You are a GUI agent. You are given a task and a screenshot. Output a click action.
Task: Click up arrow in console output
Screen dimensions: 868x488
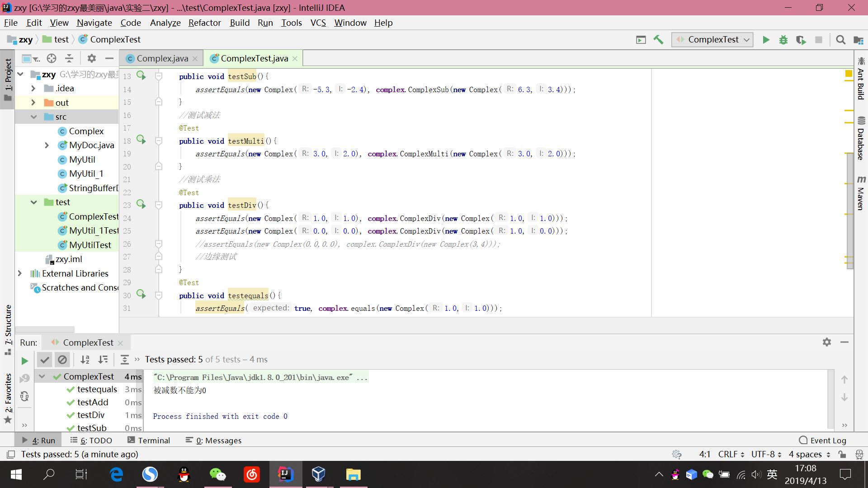click(844, 380)
